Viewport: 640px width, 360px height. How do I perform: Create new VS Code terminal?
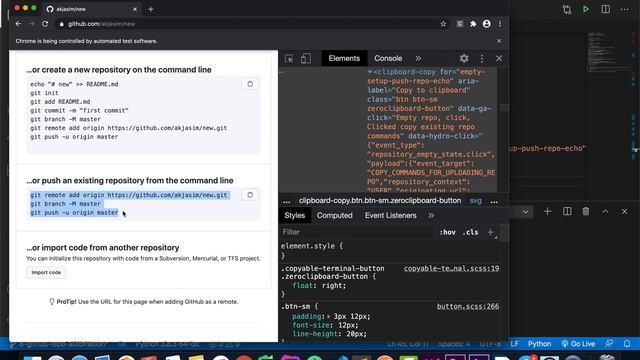point(547,211)
